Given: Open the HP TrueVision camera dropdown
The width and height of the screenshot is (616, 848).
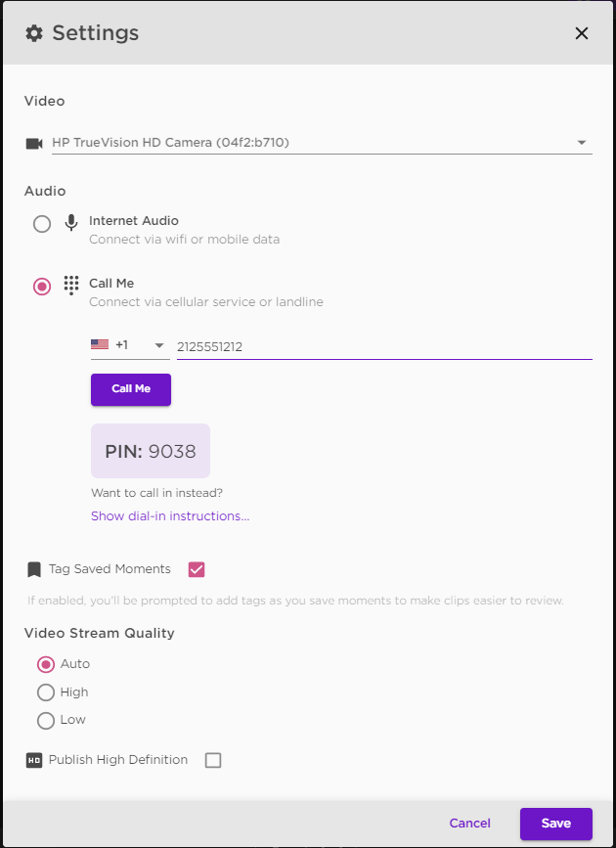Looking at the screenshot, I should tap(322, 143).
